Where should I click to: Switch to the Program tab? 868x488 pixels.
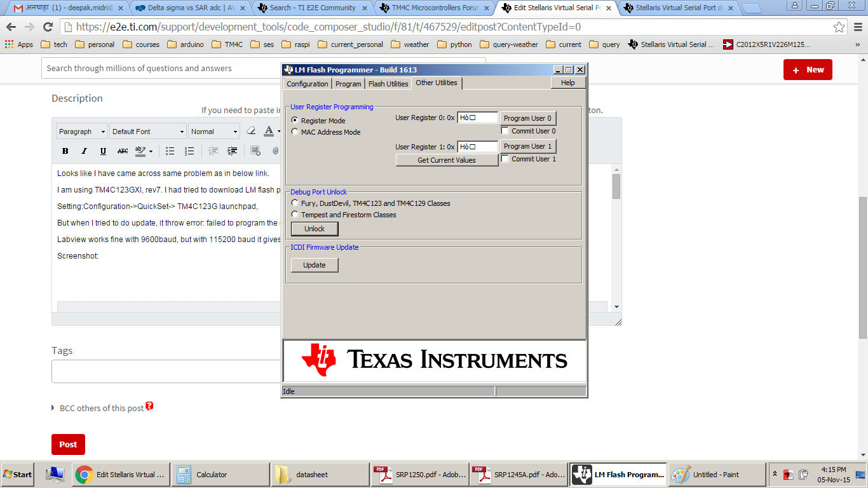(x=348, y=84)
